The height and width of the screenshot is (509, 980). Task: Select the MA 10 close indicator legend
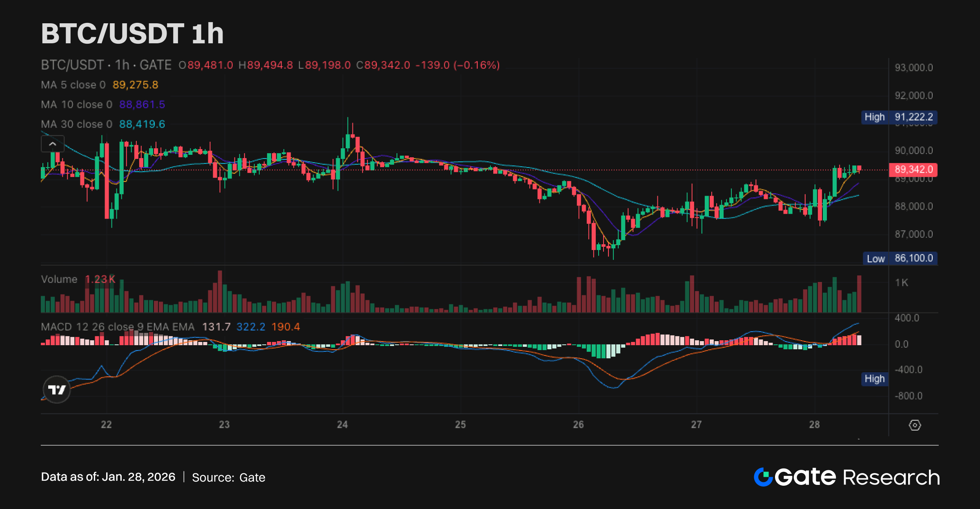tap(77, 105)
